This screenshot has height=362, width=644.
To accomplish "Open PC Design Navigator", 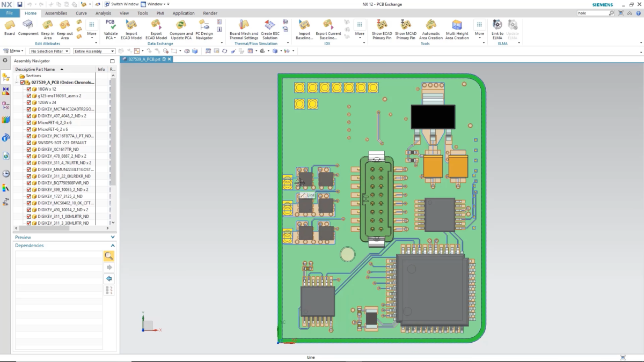I will [204, 30].
